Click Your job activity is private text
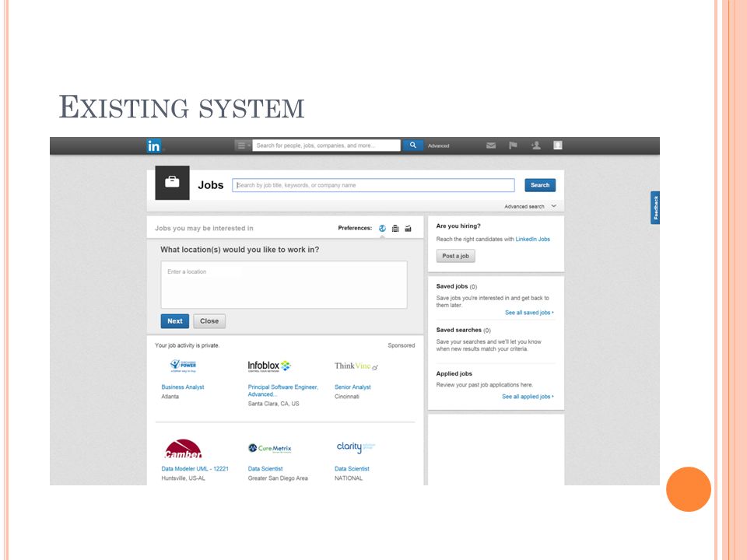The height and width of the screenshot is (560, 747). click(x=188, y=345)
